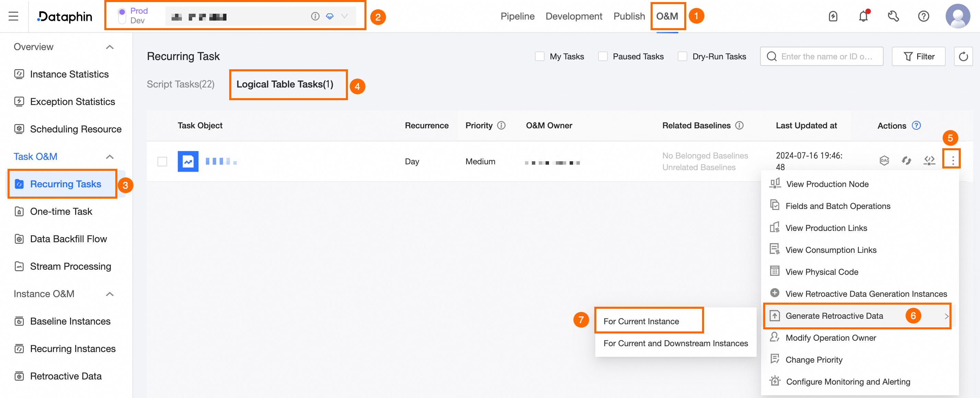980x398 pixels.
Task: Enable the My Tasks checkbox
Action: [x=539, y=57]
